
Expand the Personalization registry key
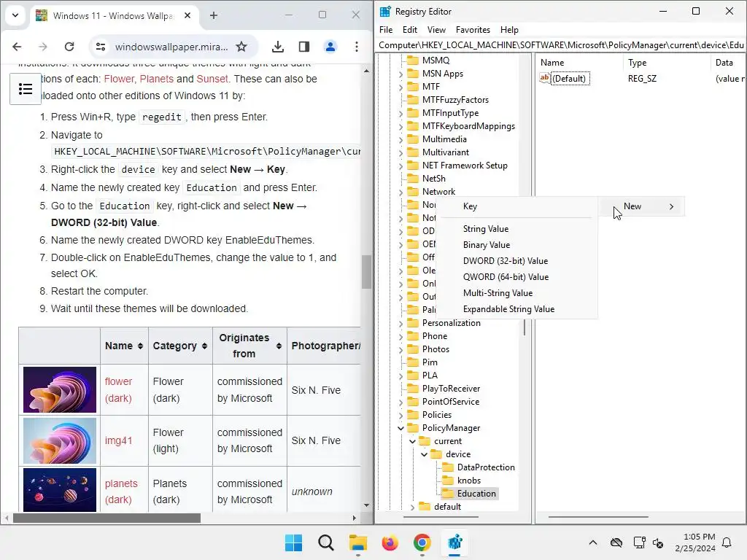click(x=400, y=323)
